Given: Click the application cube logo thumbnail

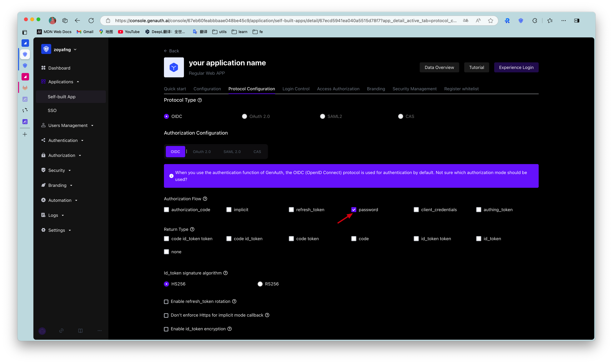Looking at the screenshot, I should tap(174, 67).
